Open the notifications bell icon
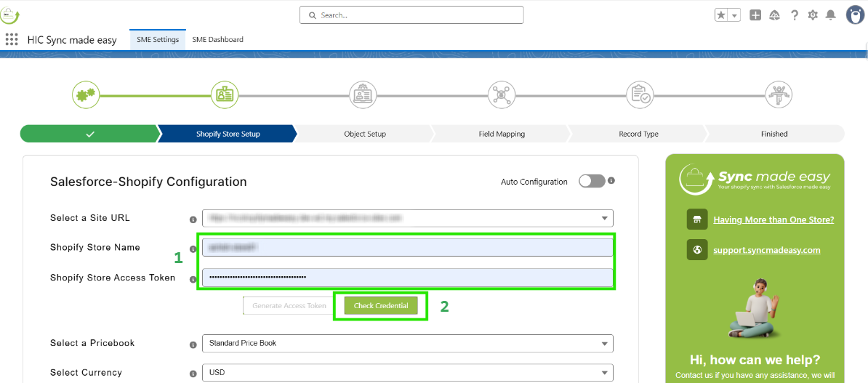 pos(830,15)
